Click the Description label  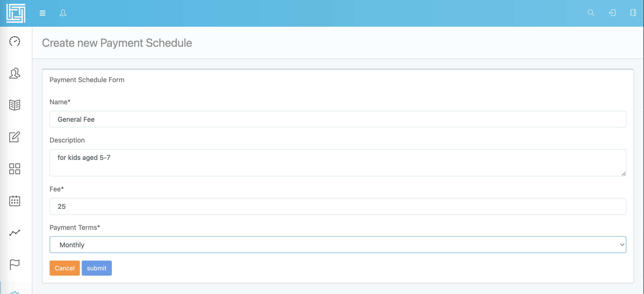[67, 140]
